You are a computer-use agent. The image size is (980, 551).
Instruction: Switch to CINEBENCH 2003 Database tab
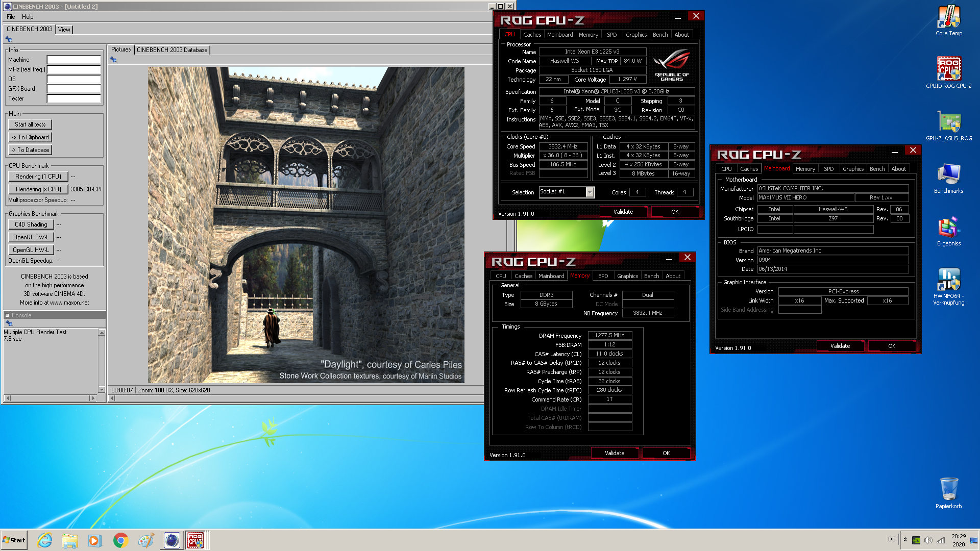pos(172,50)
